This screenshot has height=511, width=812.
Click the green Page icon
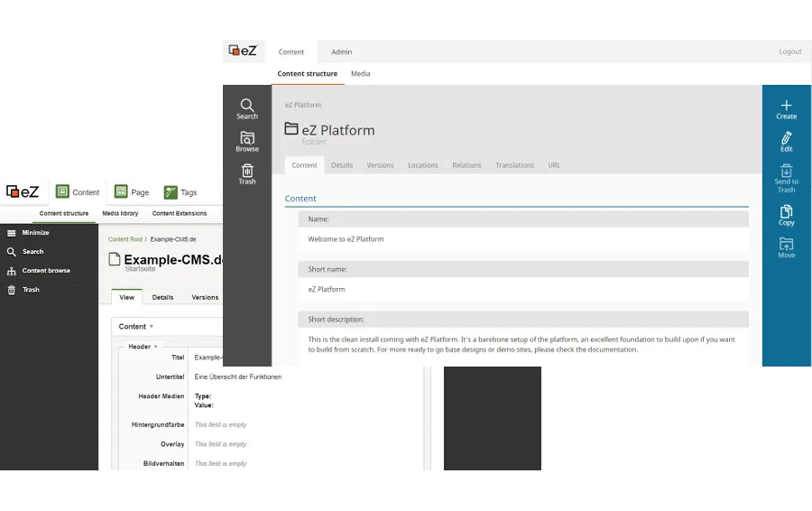(x=121, y=191)
